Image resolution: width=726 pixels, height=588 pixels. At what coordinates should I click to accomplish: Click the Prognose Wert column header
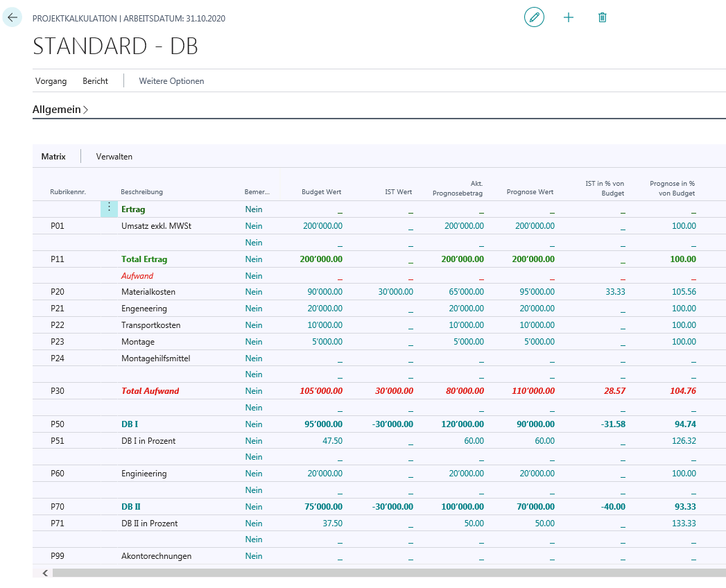[530, 191]
